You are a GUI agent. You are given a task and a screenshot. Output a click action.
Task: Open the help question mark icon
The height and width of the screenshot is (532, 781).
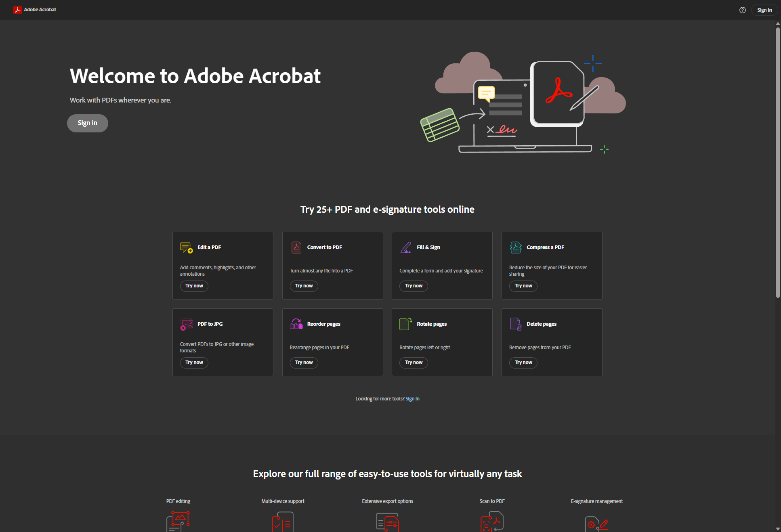click(742, 10)
